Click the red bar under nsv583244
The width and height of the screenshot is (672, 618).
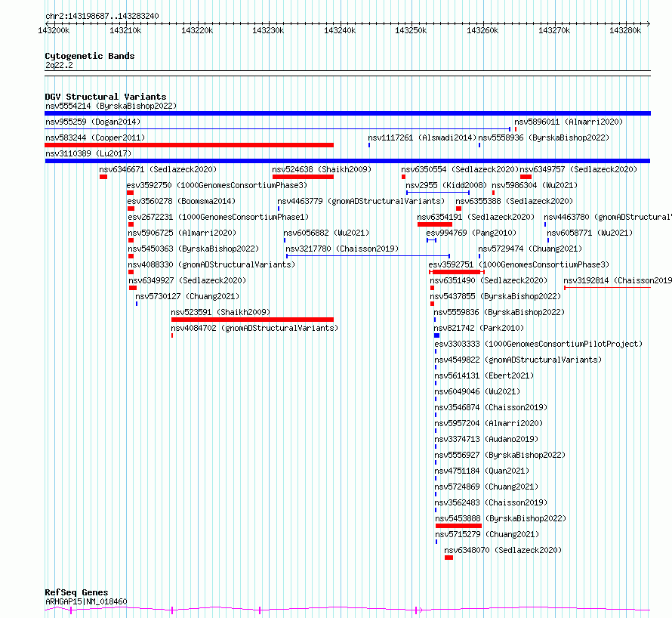pyautogui.click(x=189, y=145)
